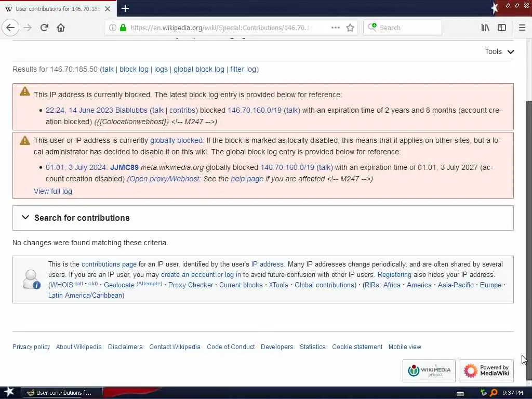
Task: Open Code of Conduct footer link
Action: 231,347
